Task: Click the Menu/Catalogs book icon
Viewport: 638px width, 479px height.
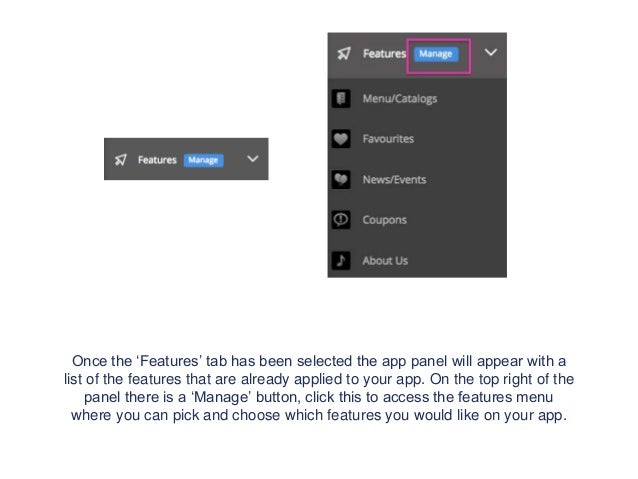Action: (341, 99)
